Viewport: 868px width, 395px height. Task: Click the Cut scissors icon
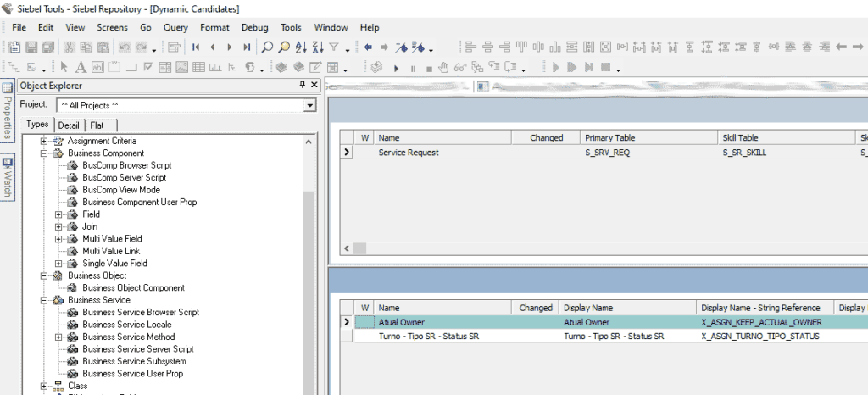[70, 47]
